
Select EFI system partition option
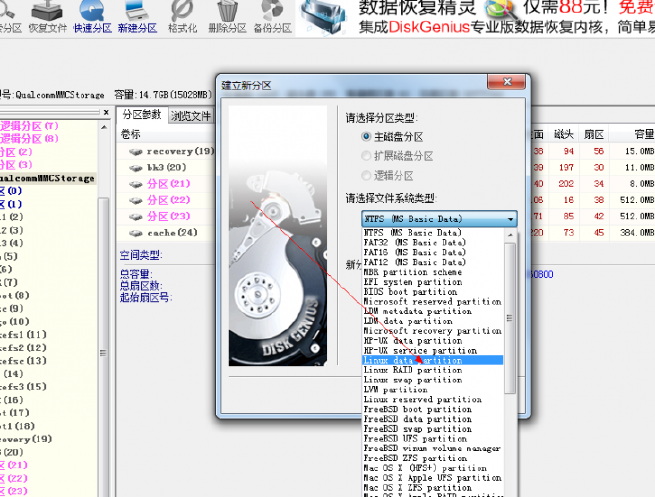432,282
